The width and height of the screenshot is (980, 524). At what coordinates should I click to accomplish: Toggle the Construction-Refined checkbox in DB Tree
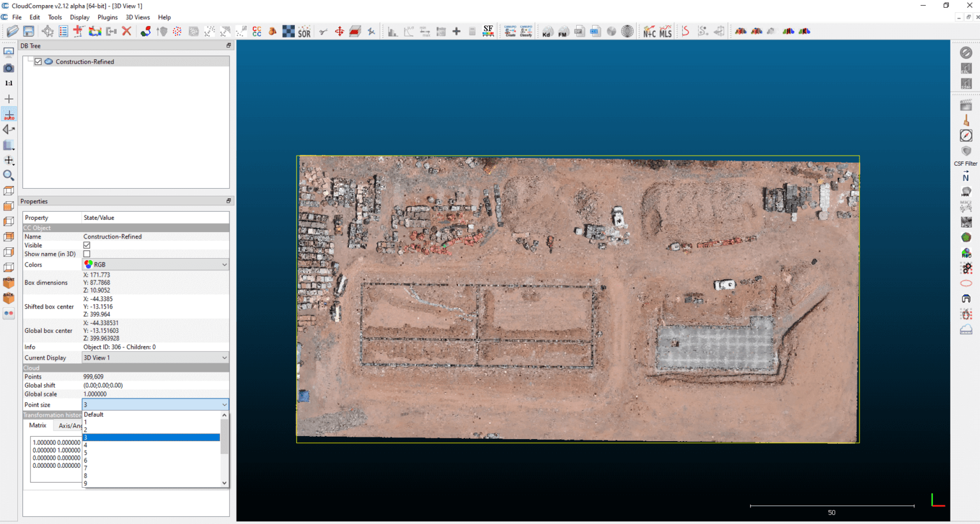(38, 62)
